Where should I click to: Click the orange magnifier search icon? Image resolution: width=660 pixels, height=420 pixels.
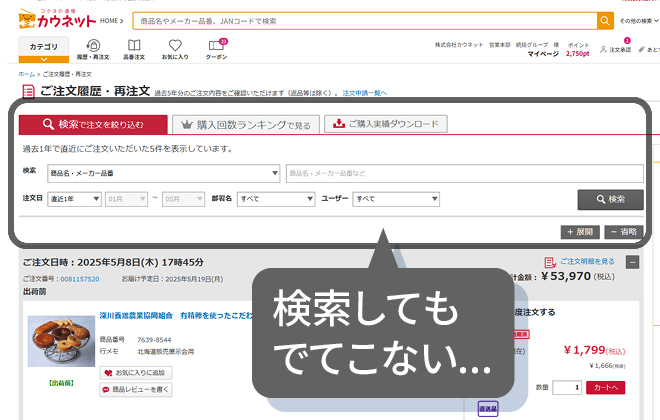pyautogui.click(x=605, y=20)
